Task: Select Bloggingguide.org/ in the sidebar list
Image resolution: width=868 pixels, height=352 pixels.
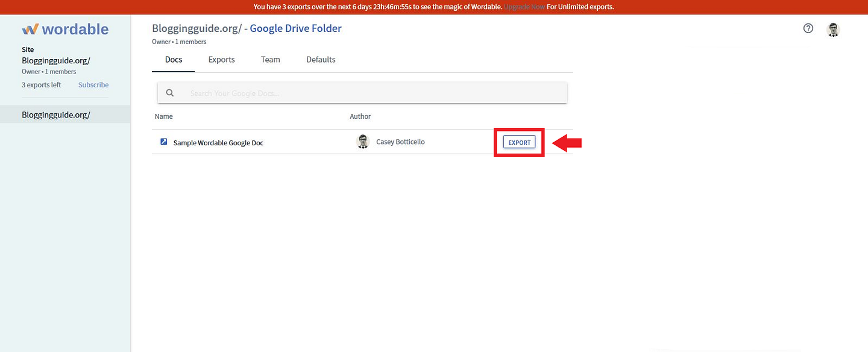Action: point(65,115)
